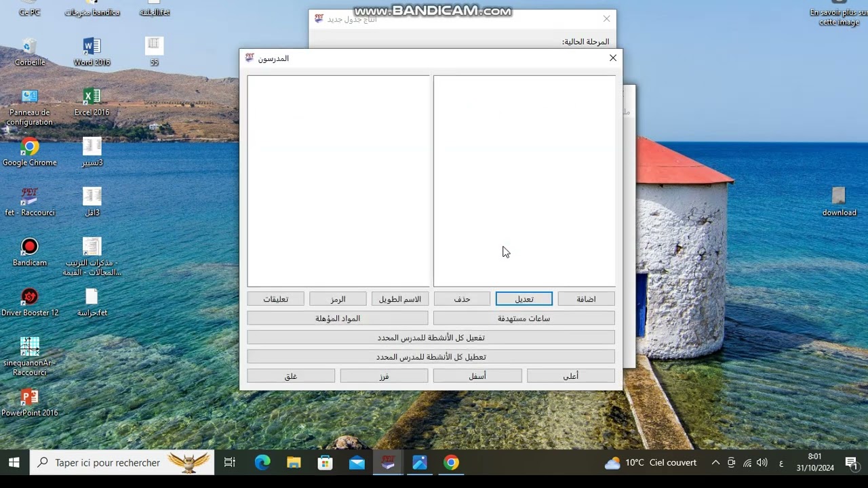The image size is (868, 488).
Task: Open the Windows Start menu
Action: click(x=14, y=463)
